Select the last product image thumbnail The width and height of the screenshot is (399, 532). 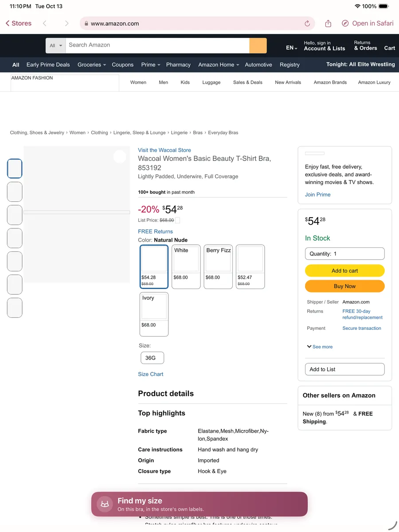tap(15, 308)
